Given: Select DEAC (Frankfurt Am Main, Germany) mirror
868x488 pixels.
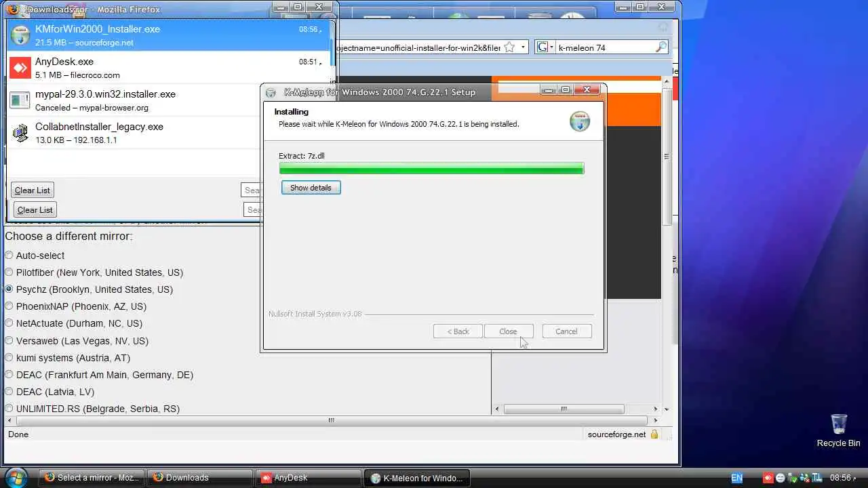Looking at the screenshot, I should 9,375.
